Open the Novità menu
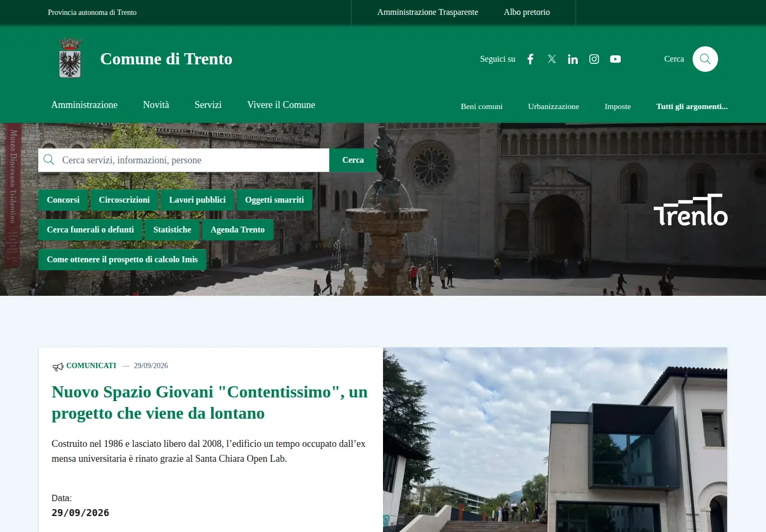The image size is (766, 532). click(x=156, y=105)
